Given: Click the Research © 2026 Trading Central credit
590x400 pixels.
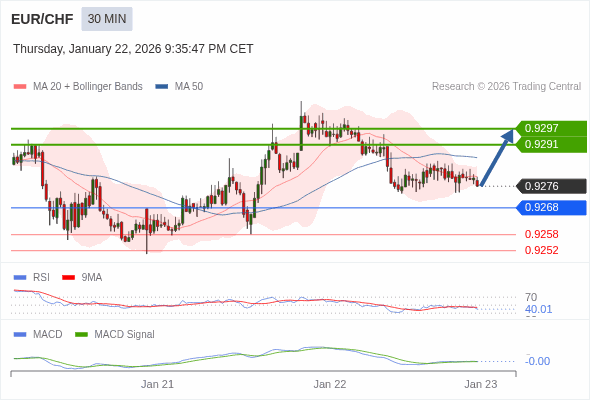Looking at the screenshot, I should pyautogui.click(x=506, y=87).
